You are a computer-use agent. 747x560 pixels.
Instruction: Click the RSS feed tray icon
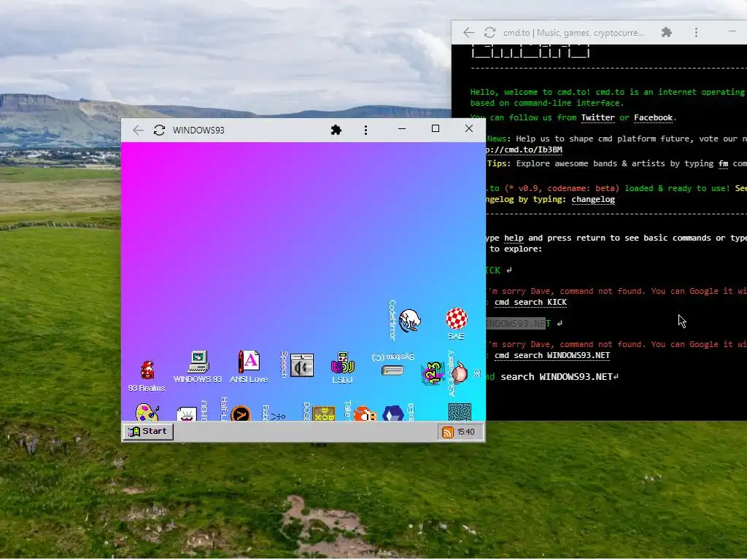click(448, 432)
